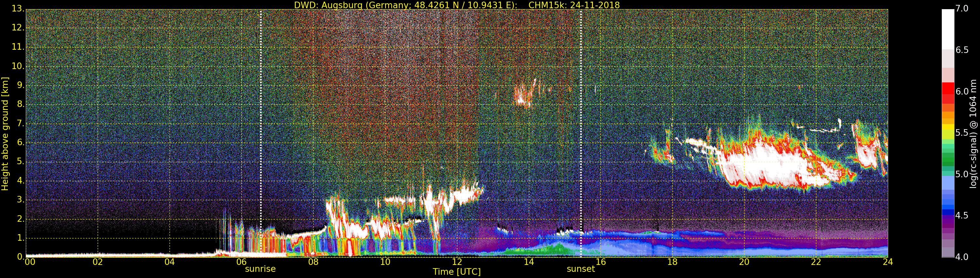The width and height of the screenshot is (980, 278).
Task: Pick the white top band of the colorbar
Action: pyautogui.click(x=948, y=29)
